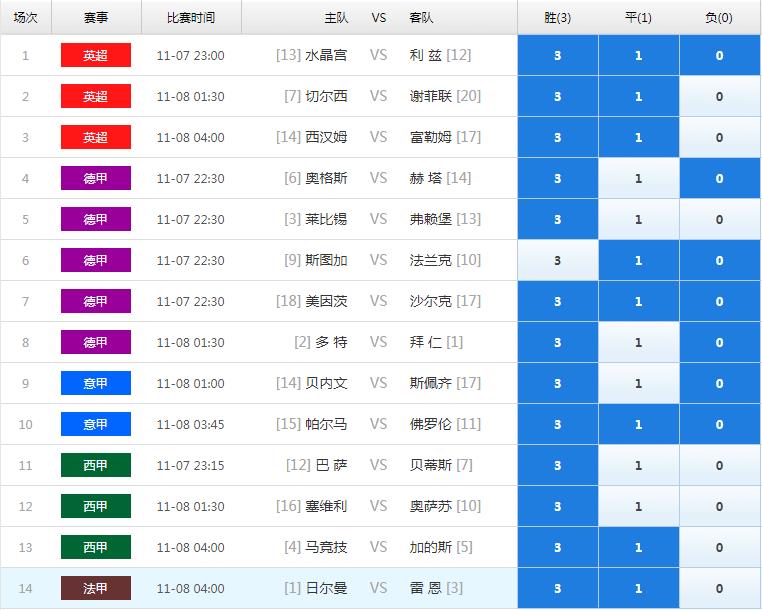
Task: Select draw (1) for 贝内文 vs 斯佩齐
Action: 639,383
